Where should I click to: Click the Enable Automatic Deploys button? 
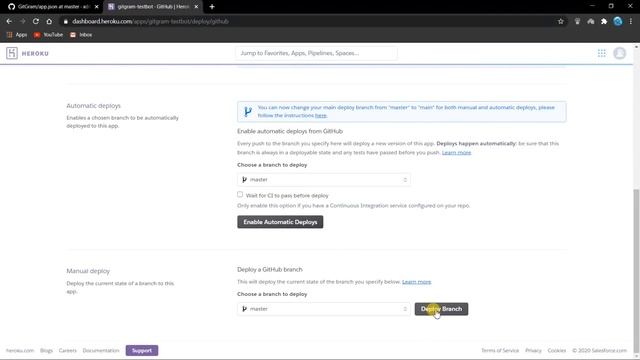[x=280, y=222]
